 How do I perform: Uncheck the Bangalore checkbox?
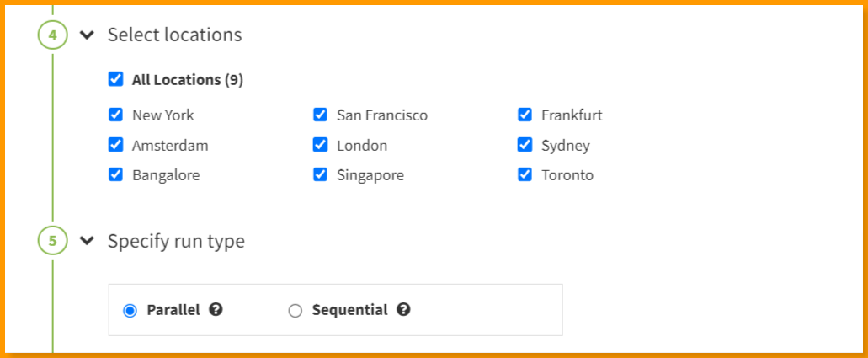coord(115,174)
